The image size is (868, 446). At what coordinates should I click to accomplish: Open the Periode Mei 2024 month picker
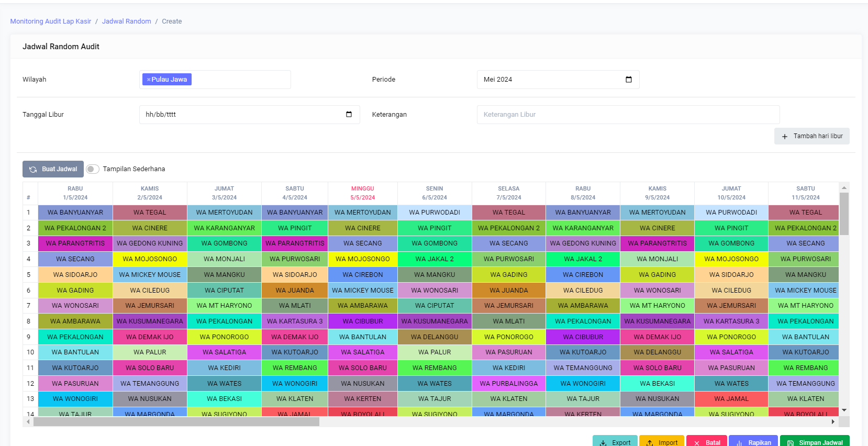550,80
